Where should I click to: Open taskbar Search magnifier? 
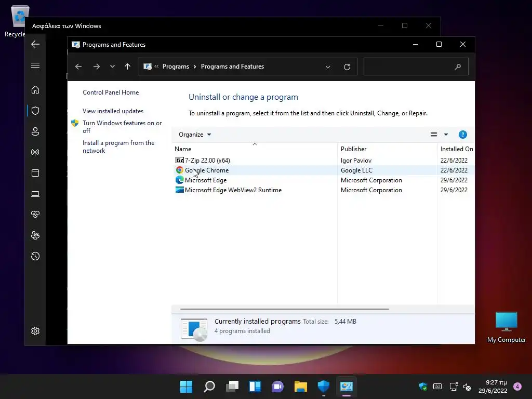click(x=209, y=387)
